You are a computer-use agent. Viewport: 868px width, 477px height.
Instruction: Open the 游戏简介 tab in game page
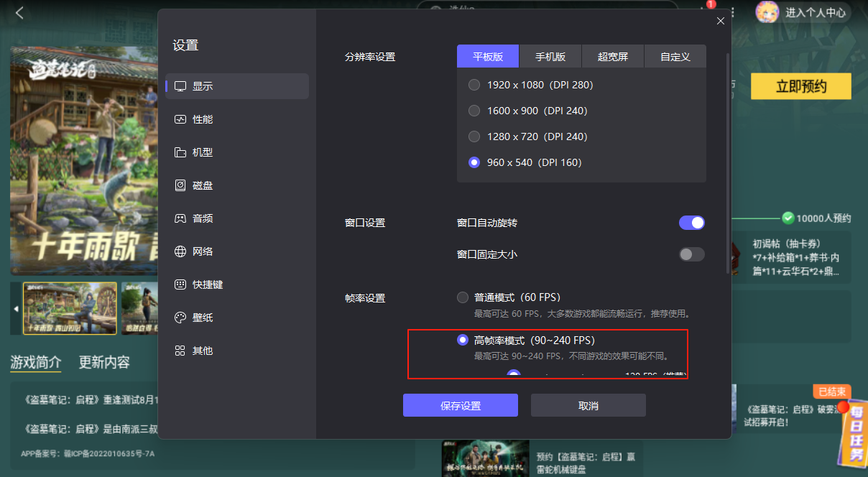click(36, 362)
